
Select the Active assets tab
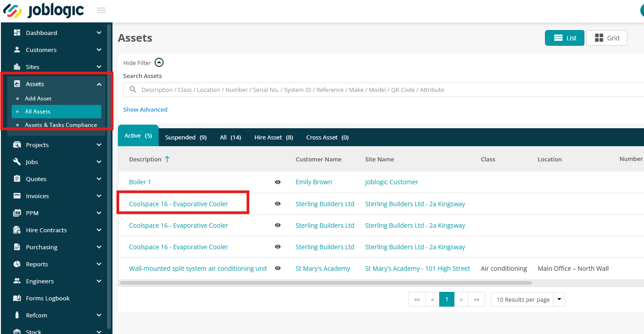[x=138, y=136]
